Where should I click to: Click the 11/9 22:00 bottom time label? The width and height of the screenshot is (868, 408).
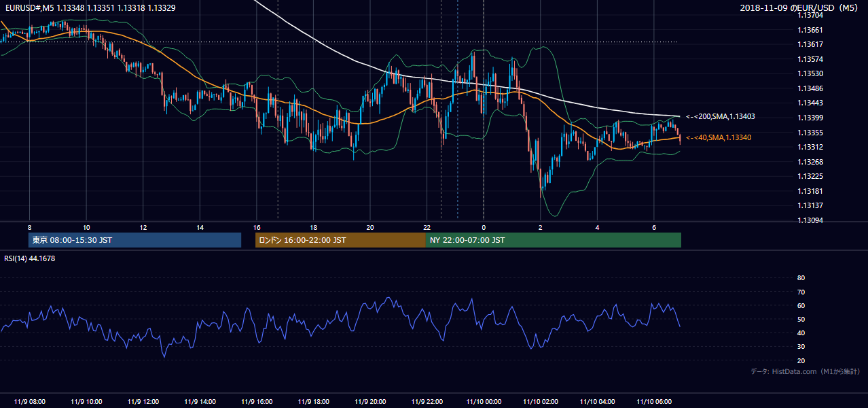427,402
